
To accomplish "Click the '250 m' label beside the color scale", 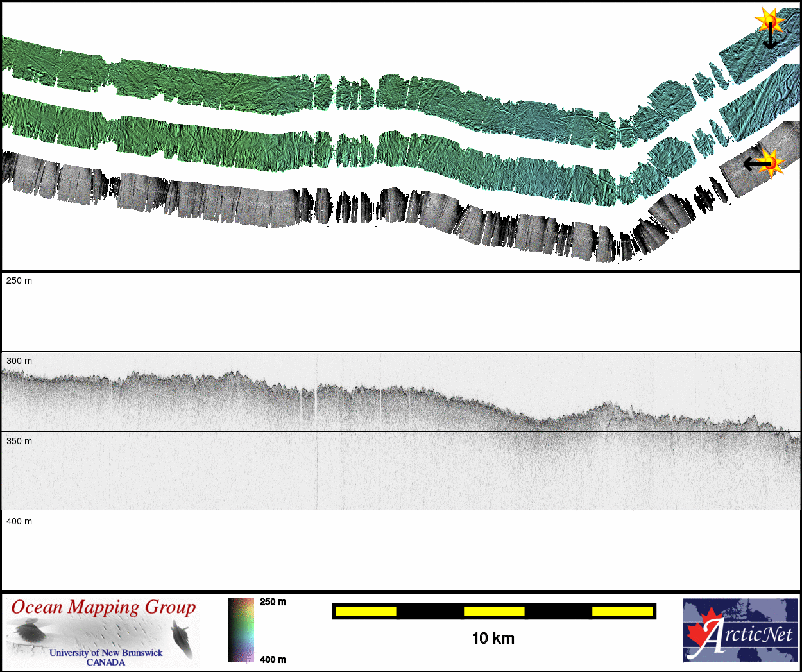I will click(273, 602).
